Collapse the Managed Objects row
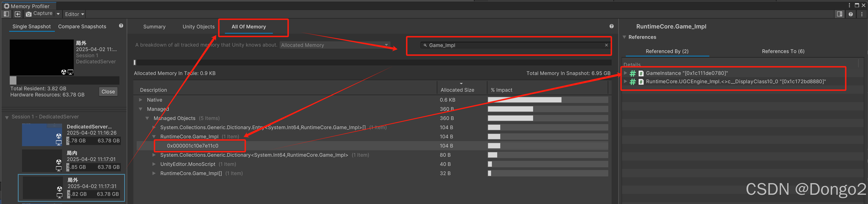This screenshot has height=204, width=868. click(147, 118)
